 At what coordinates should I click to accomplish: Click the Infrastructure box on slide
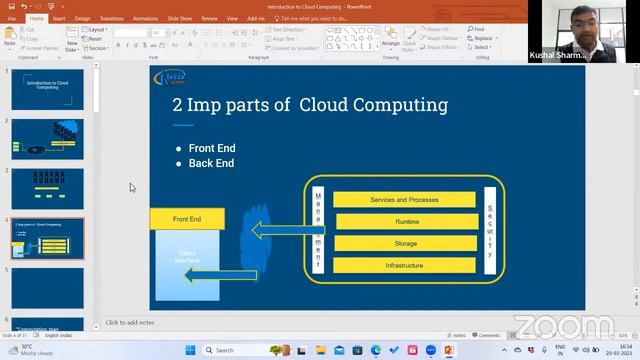tap(404, 266)
